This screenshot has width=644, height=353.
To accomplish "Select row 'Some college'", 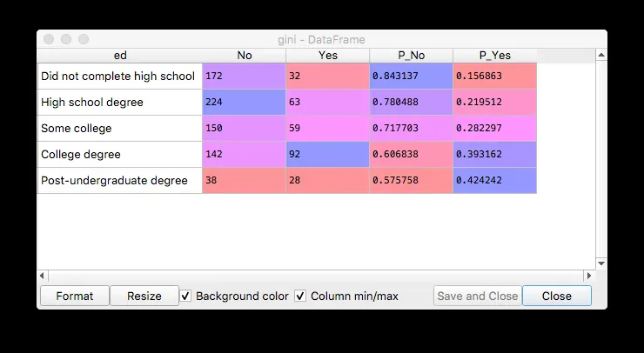I will point(120,128).
